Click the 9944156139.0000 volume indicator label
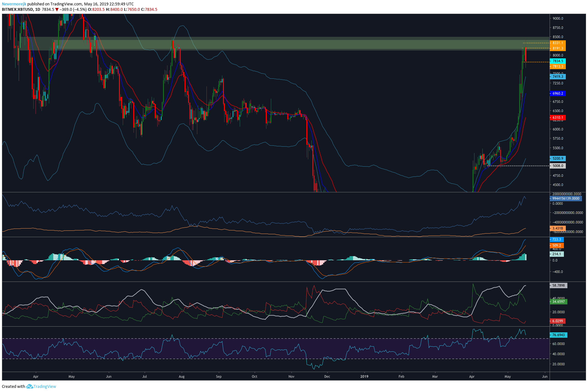 pos(566,198)
